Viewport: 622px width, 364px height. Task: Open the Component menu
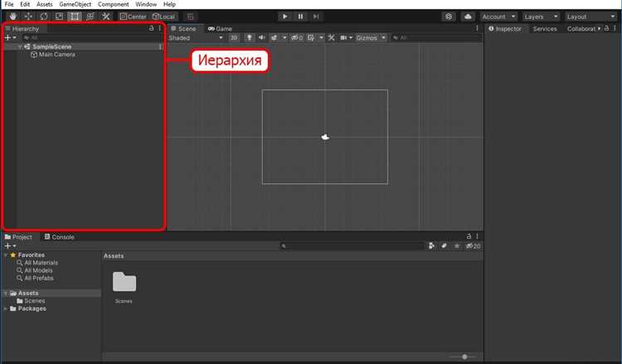click(113, 4)
